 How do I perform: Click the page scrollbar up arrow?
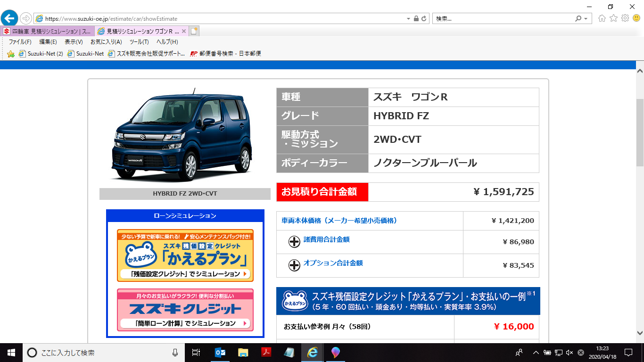[x=640, y=71]
